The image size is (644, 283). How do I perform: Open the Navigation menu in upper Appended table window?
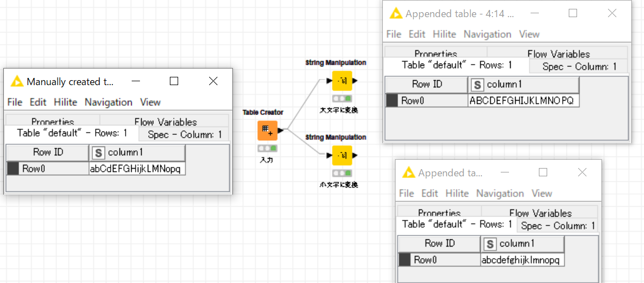[x=487, y=34]
